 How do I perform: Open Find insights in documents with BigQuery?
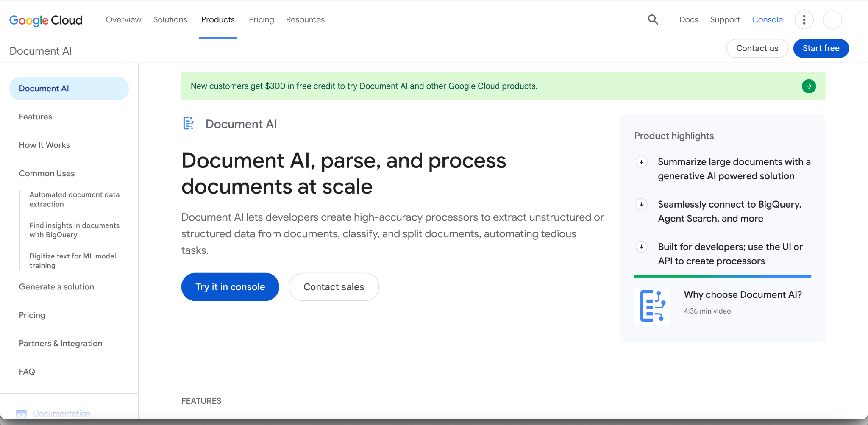point(75,230)
